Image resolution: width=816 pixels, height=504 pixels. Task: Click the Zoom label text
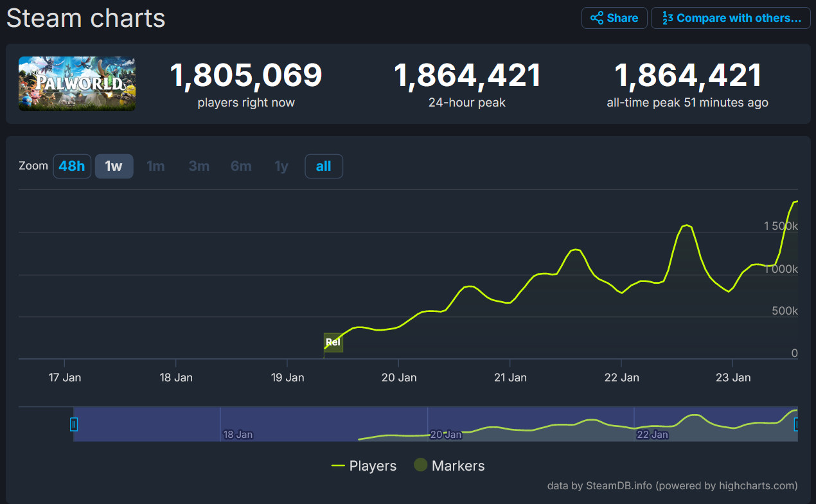(x=33, y=166)
